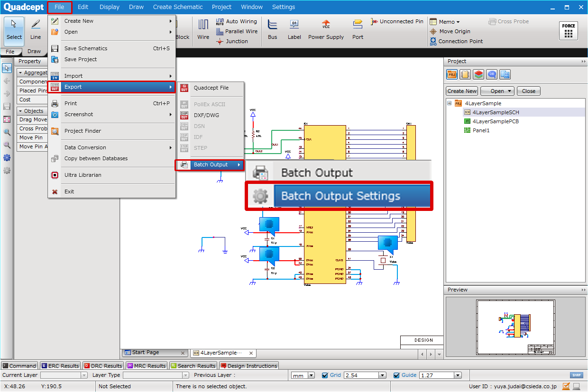Click the SNAP indicator button
Screen dimensions: 588x392
(577, 375)
